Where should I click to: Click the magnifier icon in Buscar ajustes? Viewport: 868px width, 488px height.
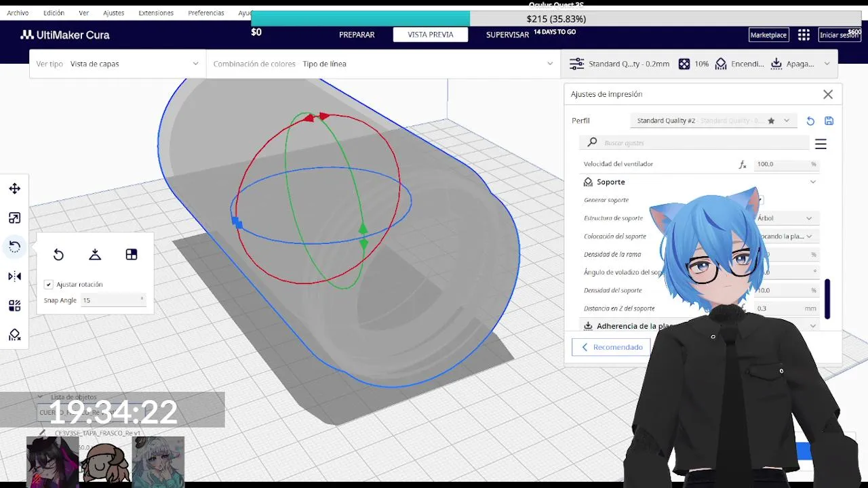pos(592,142)
